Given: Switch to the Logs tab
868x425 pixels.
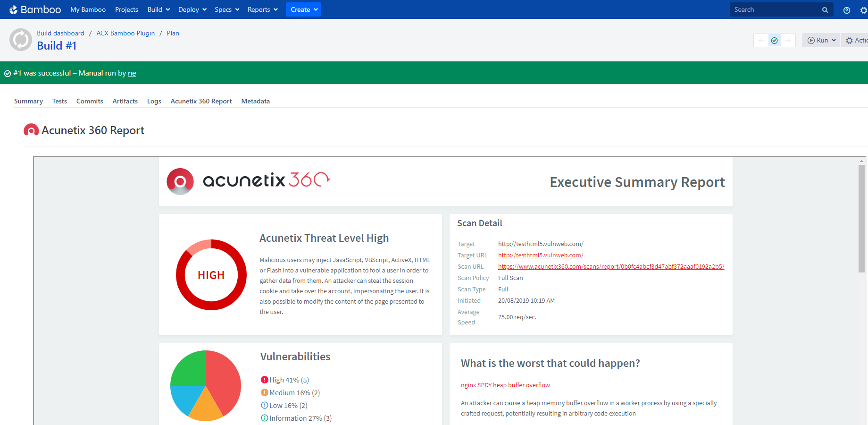Looking at the screenshot, I should tap(154, 101).
